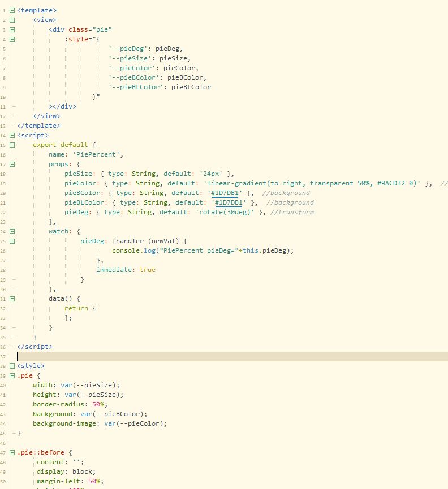Click the #1D7DB1 color in pieBLColor line

[x=229, y=203]
